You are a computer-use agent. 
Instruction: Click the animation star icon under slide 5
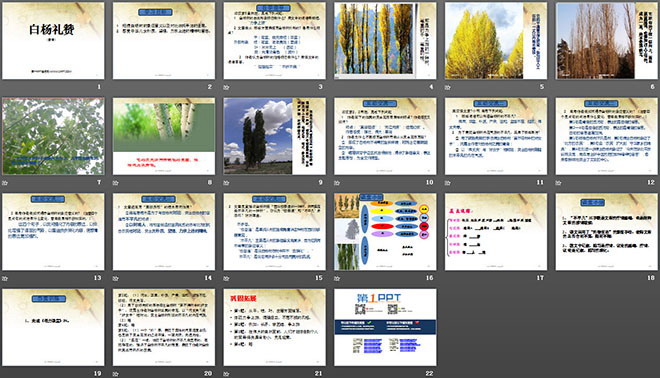448,87
